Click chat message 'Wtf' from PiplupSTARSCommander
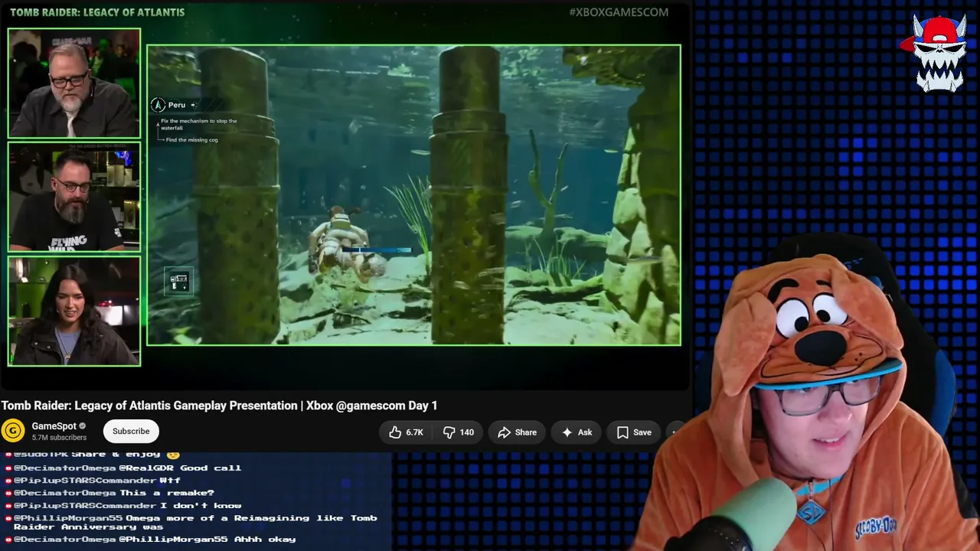Image resolution: width=980 pixels, height=551 pixels. (x=170, y=481)
